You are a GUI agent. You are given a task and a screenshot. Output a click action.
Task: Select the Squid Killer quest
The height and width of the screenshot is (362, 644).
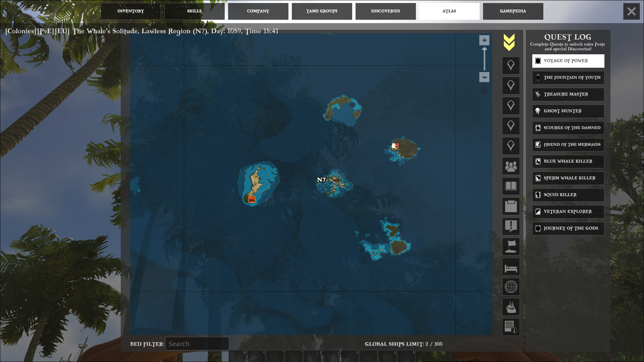[x=568, y=195]
